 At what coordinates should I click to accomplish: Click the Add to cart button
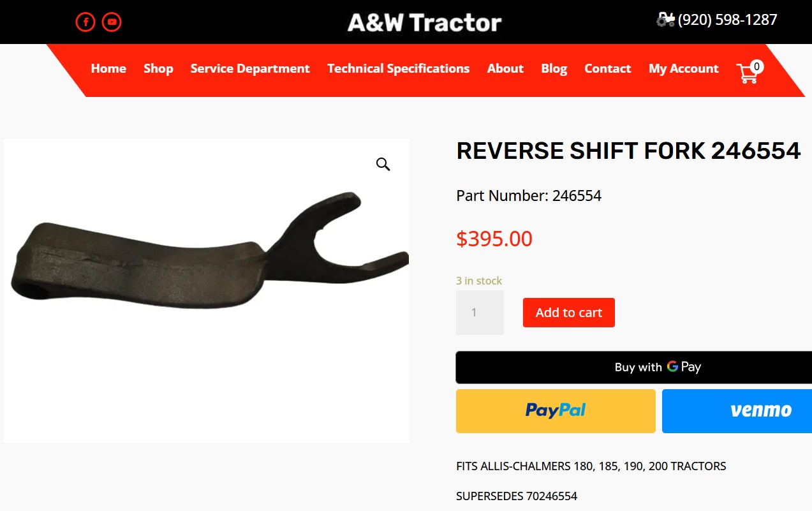[569, 313]
